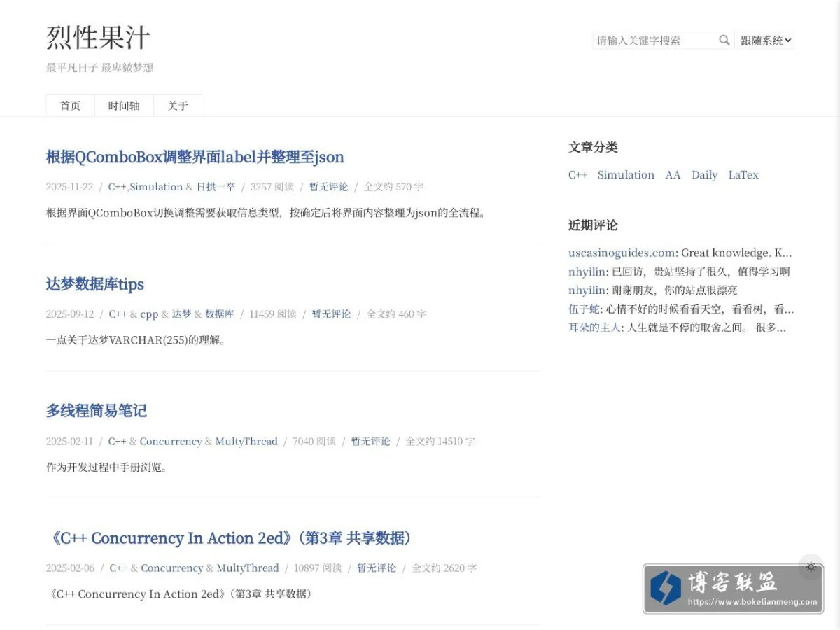Select the Simulation category in the sidebar
Image resolution: width=840 pixels, height=630 pixels.
click(x=626, y=175)
